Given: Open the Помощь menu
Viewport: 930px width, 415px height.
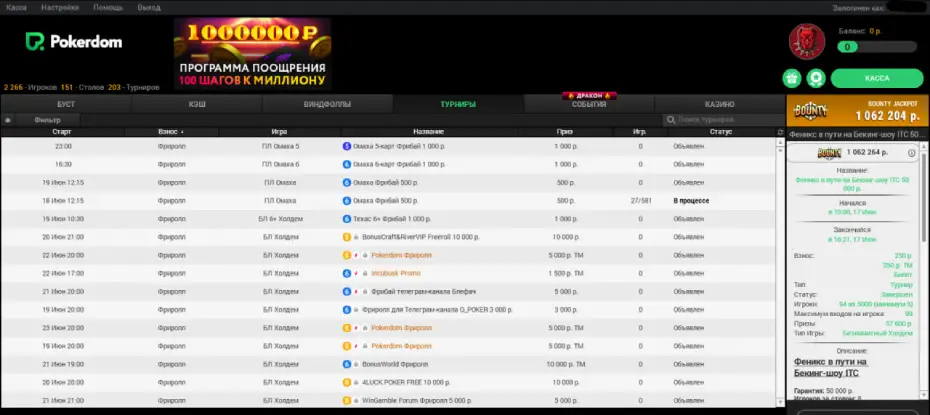Looking at the screenshot, I should (x=108, y=8).
